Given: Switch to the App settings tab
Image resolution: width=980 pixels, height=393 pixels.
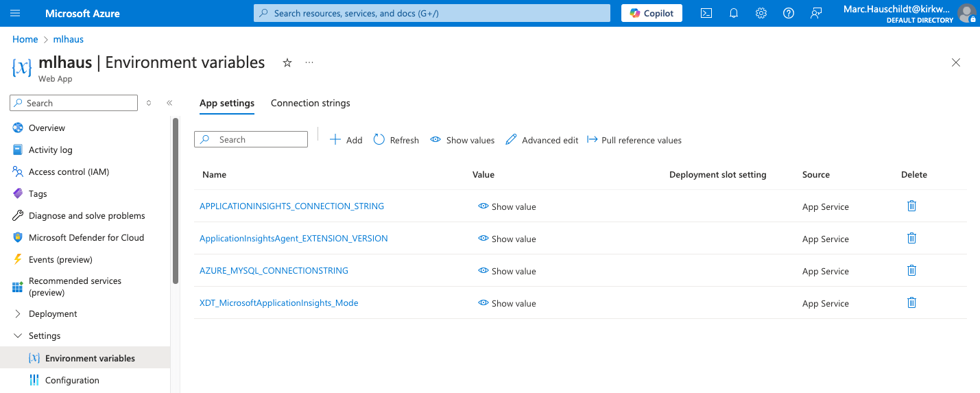Looking at the screenshot, I should (x=227, y=103).
